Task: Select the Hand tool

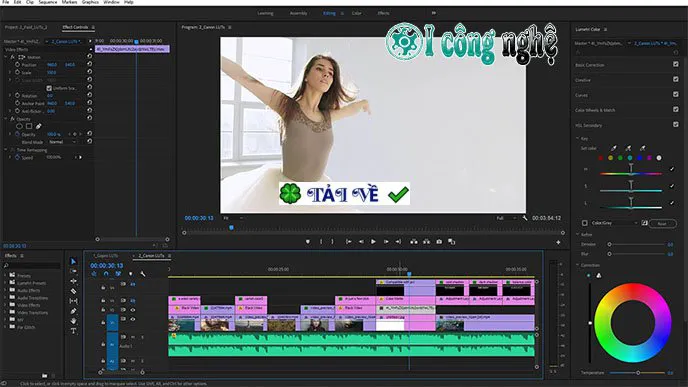Action: pyautogui.click(x=73, y=321)
